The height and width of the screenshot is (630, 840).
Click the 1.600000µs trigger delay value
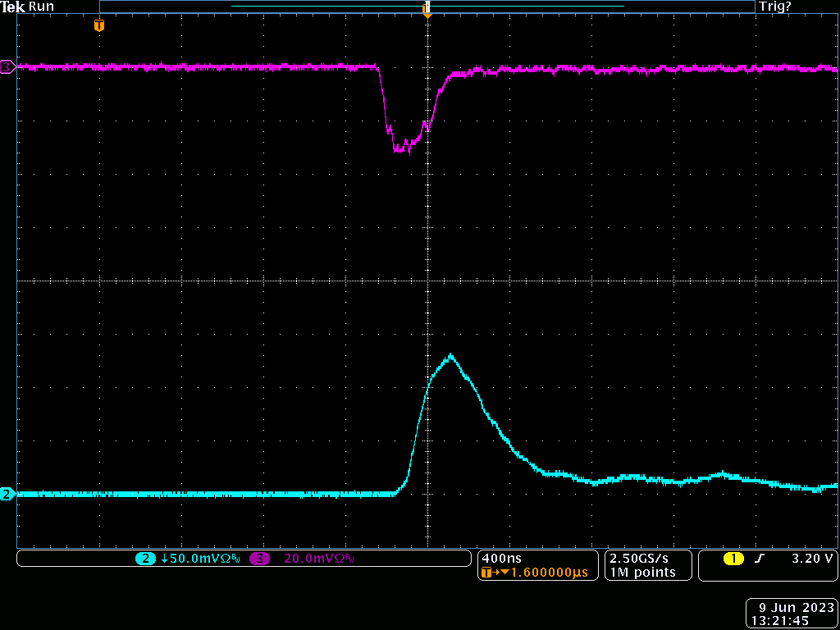pos(549,573)
